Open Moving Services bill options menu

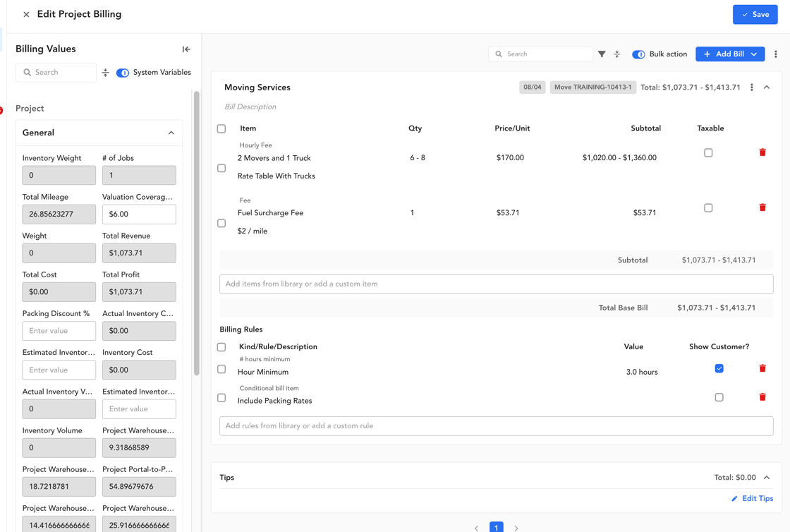(751, 87)
